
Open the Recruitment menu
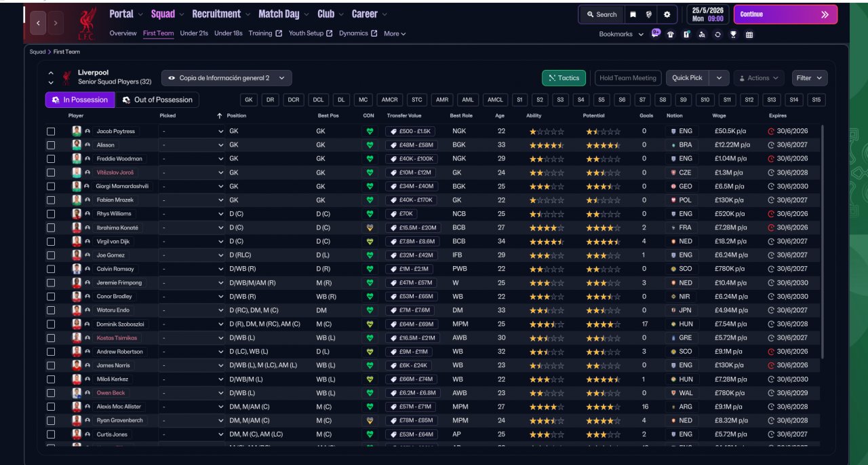click(x=220, y=14)
